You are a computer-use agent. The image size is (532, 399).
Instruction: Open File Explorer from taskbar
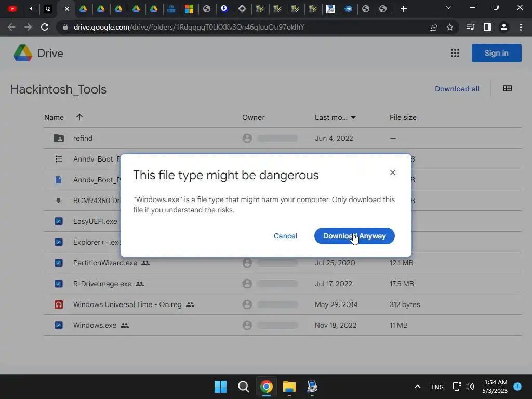[x=289, y=387]
